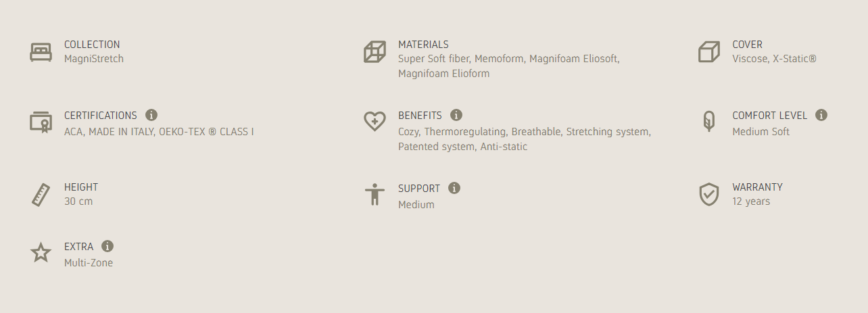Click the wireframe cube Materials icon
This screenshot has width=868, height=313.
375,52
